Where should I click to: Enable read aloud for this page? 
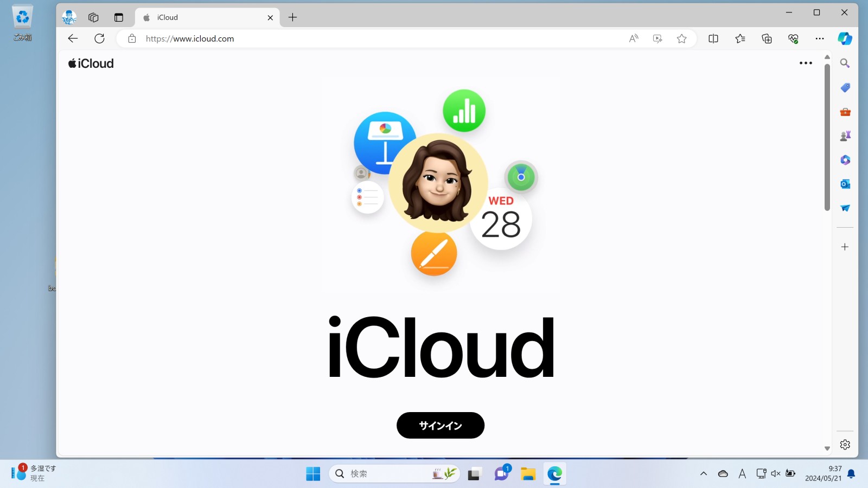click(633, 38)
